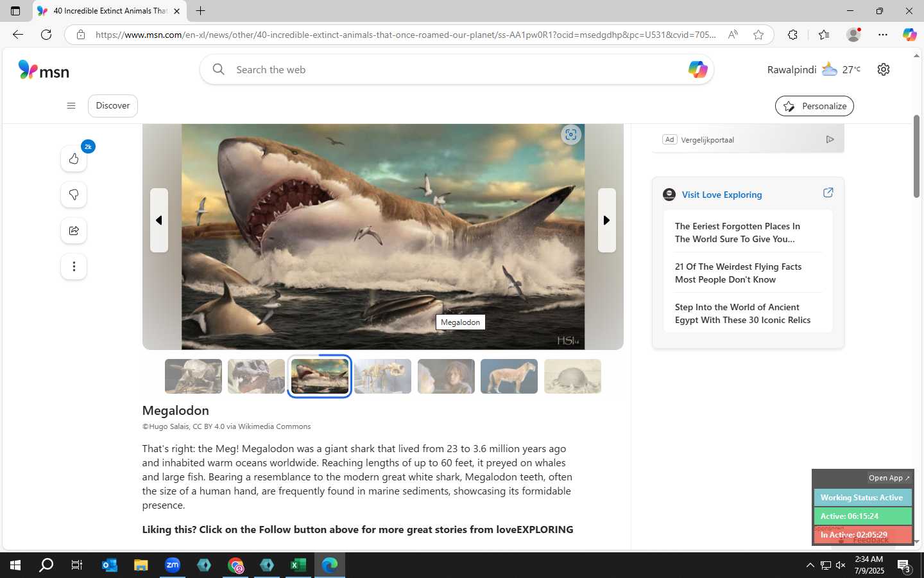Click the thumbs up like button
The height and width of the screenshot is (578, 924).
click(x=74, y=159)
